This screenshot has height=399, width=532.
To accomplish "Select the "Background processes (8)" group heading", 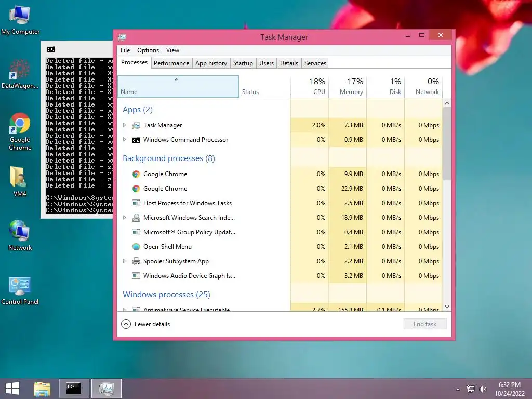I will pyautogui.click(x=169, y=158).
